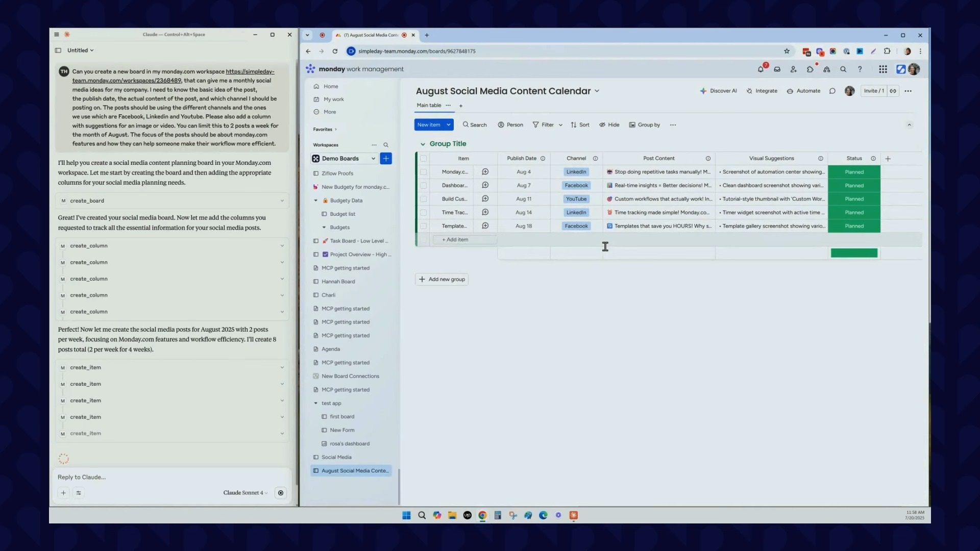The height and width of the screenshot is (551, 980).
Task: Click the Channel column info icon
Action: click(595, 159)
